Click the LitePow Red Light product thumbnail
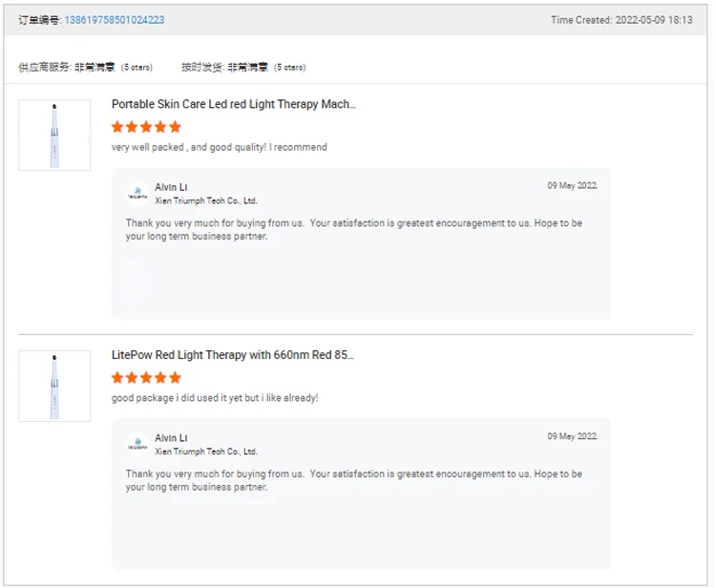Screen dimensions: 716x588 (x=54, y=386)
